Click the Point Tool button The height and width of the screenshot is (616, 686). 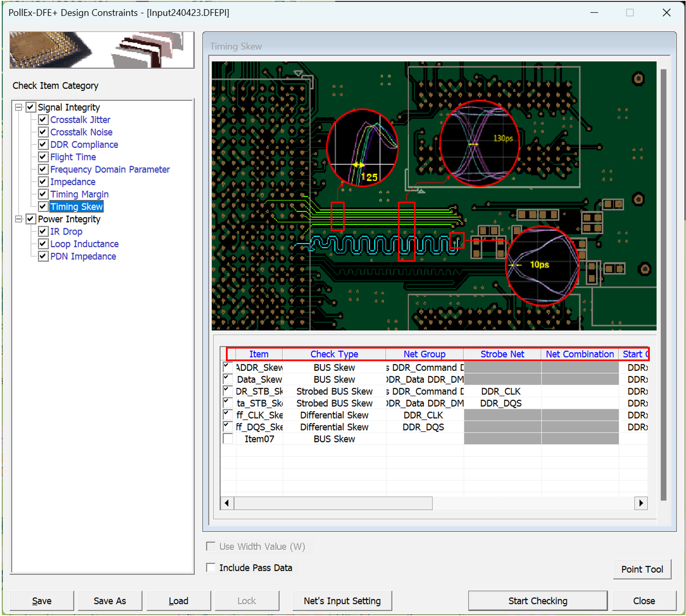click(642, 569)
